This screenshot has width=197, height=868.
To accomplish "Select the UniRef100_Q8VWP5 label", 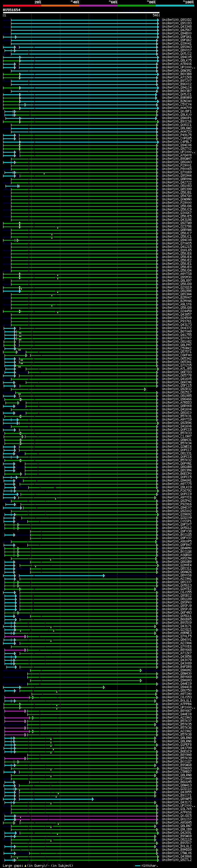I will click(177, 799).
